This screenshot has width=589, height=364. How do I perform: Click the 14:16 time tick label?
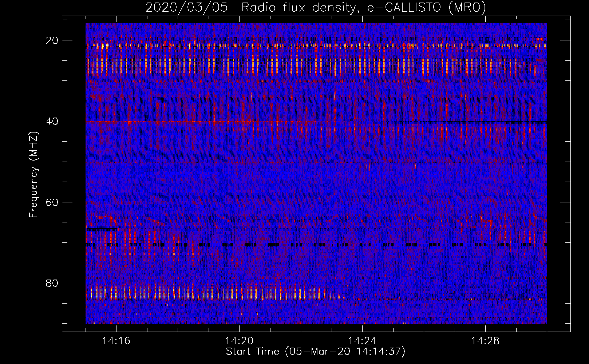(x=116, y=341)
